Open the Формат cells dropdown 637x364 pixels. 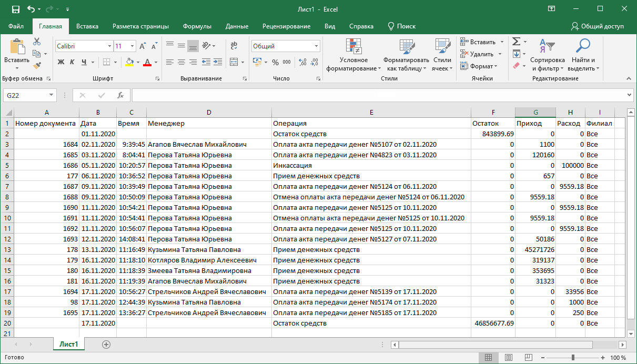point(478,66)
